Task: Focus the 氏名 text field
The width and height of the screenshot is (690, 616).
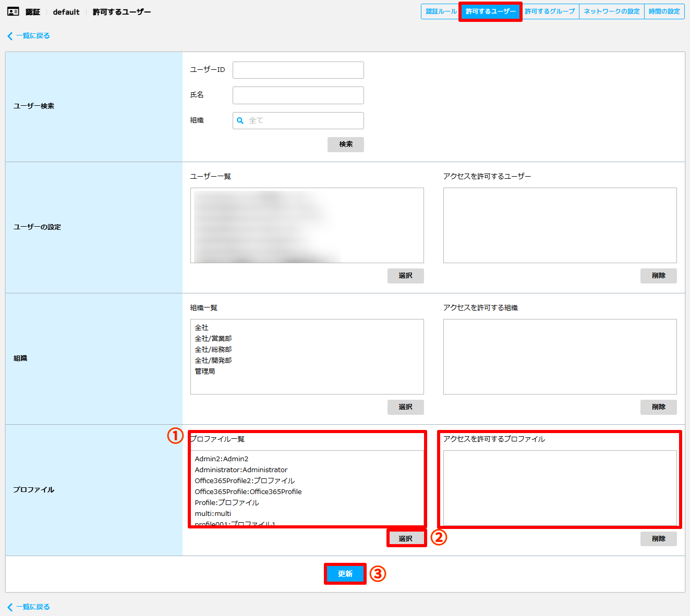Action: point(298,95)
